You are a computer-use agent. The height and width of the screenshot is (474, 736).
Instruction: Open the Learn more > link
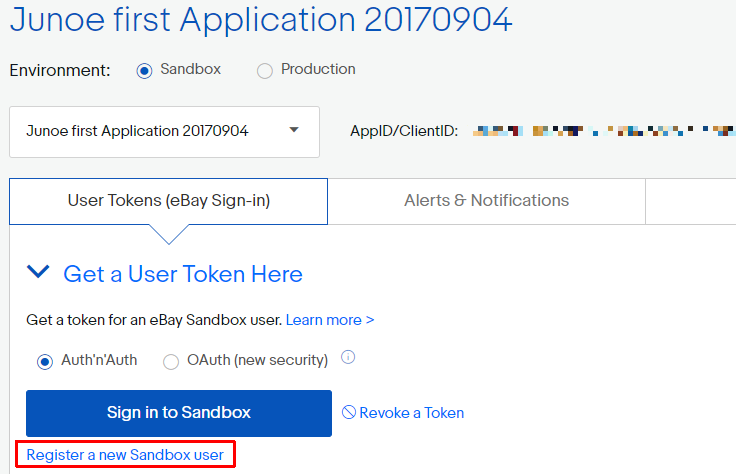(x=330, y=320)
